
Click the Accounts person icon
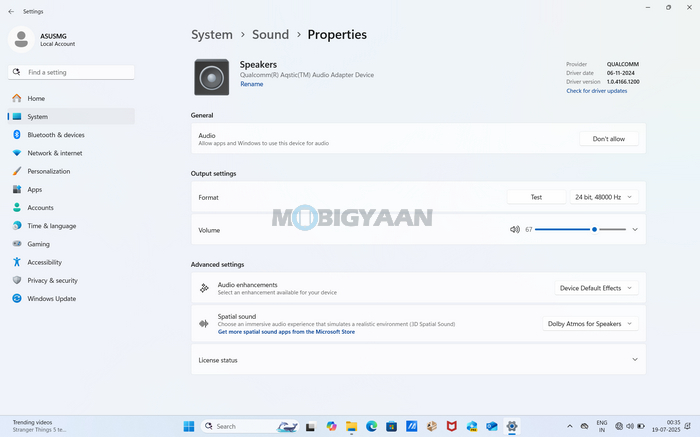(x=17, y=208)
